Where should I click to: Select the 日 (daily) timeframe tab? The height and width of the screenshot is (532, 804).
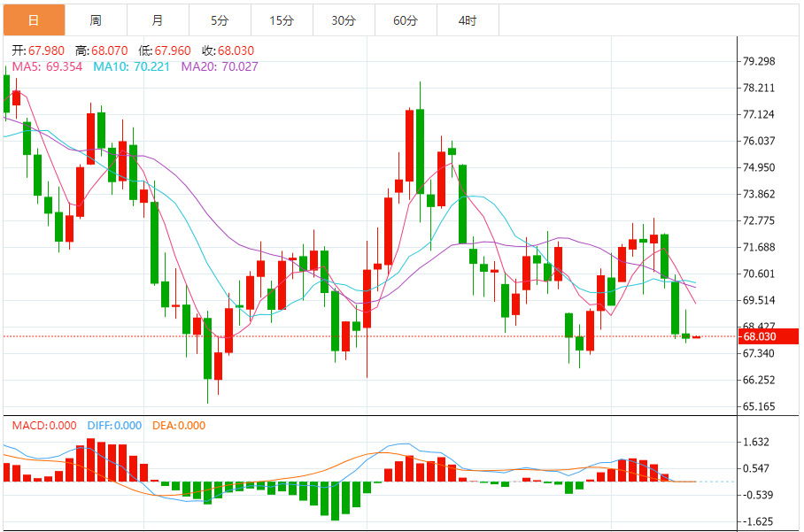[x=34, y=20]
